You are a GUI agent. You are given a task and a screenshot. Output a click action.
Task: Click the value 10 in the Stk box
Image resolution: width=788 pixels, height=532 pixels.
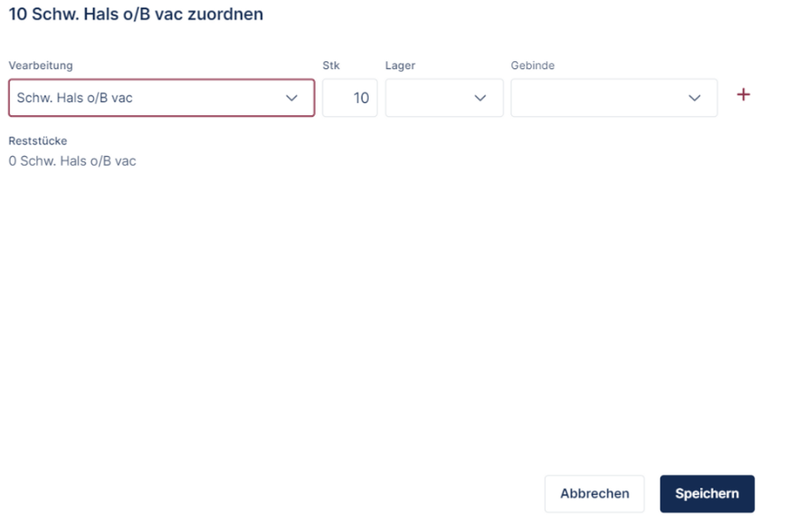click(x=361, y=98)
